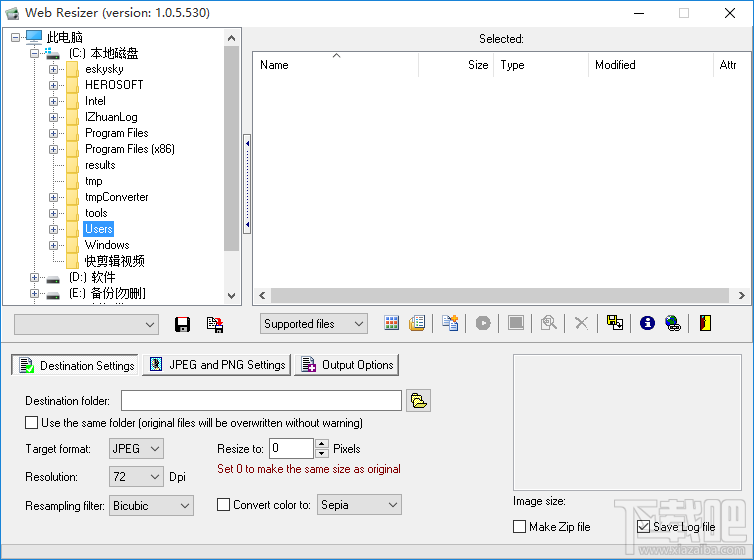
Task: Click the preview magnifier icon
Action: 549,323
